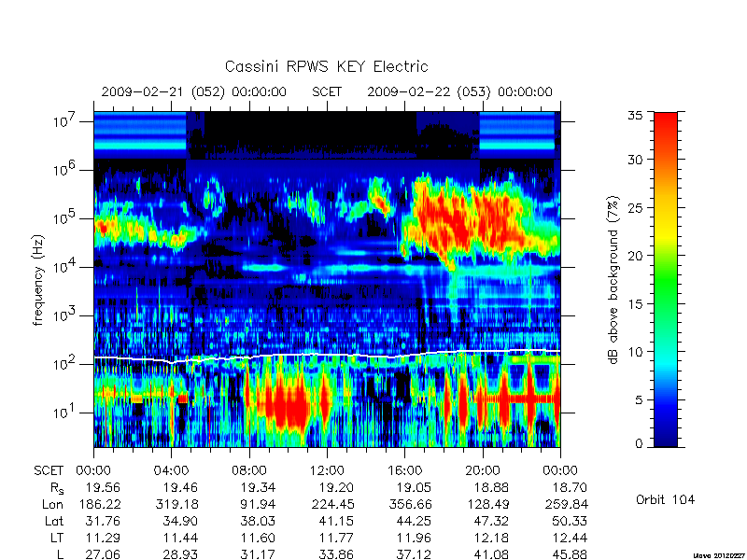Click the 20 value on the color scale
747x560 pixels.
pyautogui.click(x=635, y=255)
